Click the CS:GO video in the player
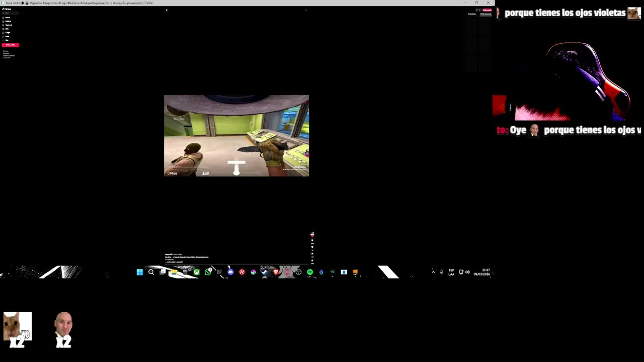Screen dimensions: 644x362 [236, 136]
